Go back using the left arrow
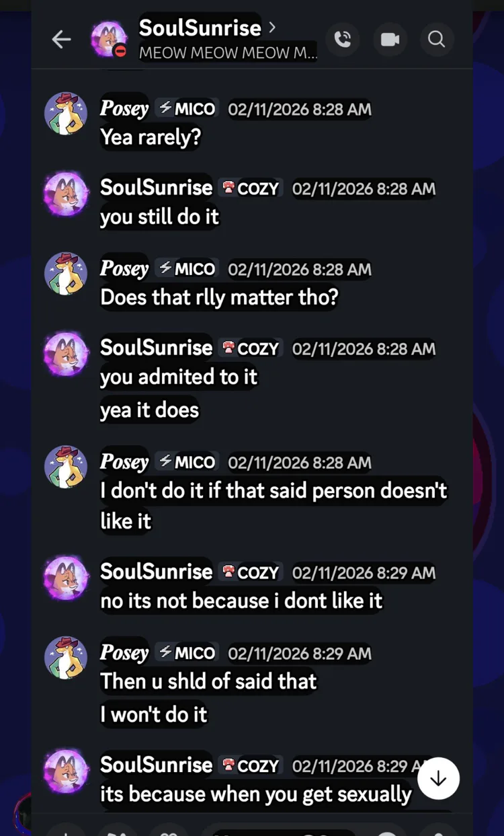Viewport: 504px width, 836px height. [x=61, y=40]
